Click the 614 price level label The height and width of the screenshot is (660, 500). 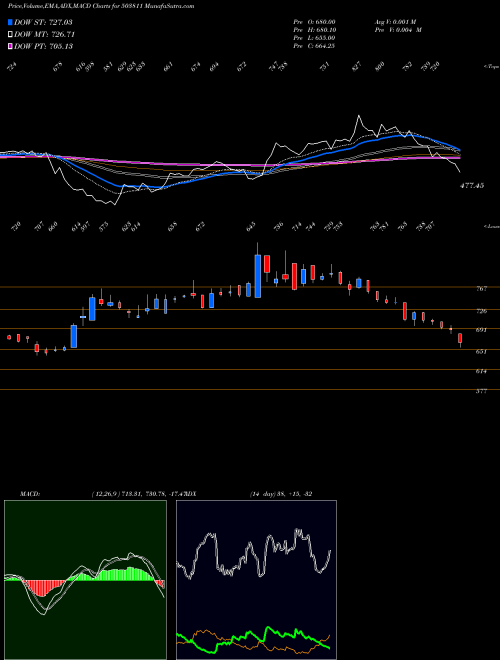coord(481,371)
